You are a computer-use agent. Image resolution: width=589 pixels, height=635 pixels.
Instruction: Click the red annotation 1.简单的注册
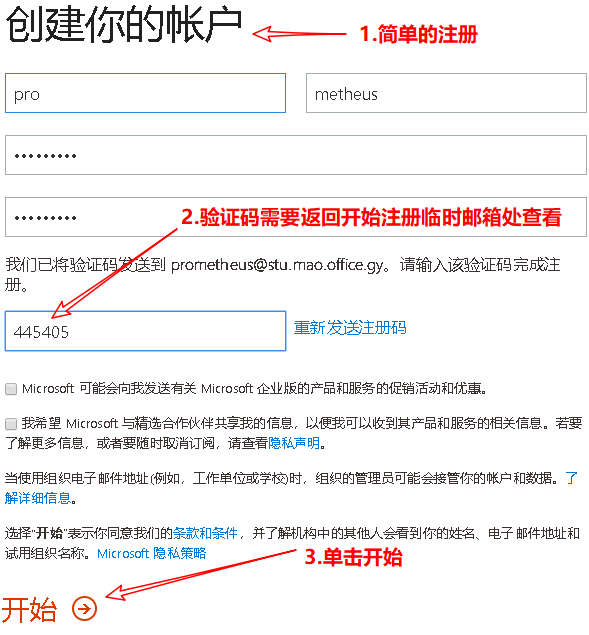click(419, 34)
